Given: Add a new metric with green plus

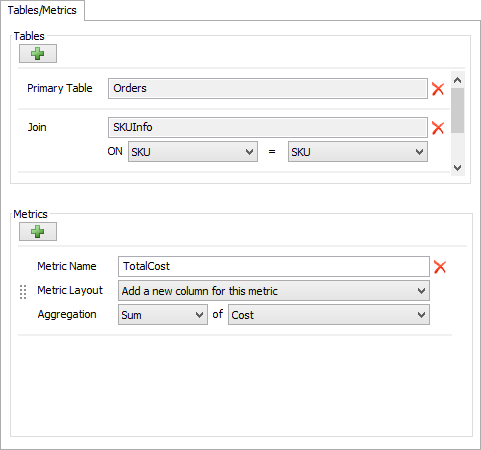Looking at the screenshot, I should pyautogui.click(x=38, y=231).
